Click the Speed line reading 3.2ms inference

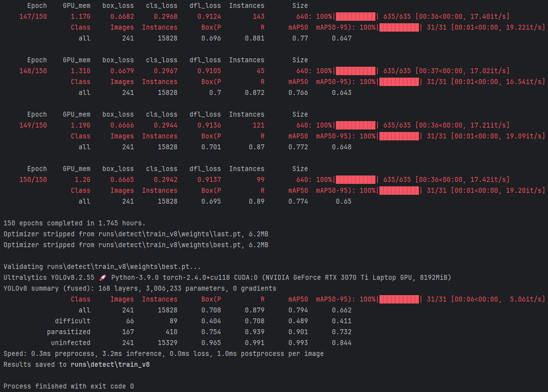164,354
